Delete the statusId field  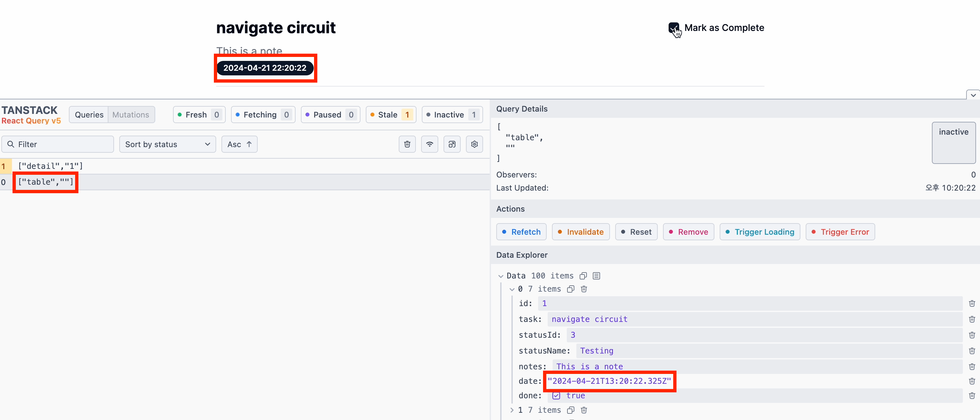[x=972, y=335]
